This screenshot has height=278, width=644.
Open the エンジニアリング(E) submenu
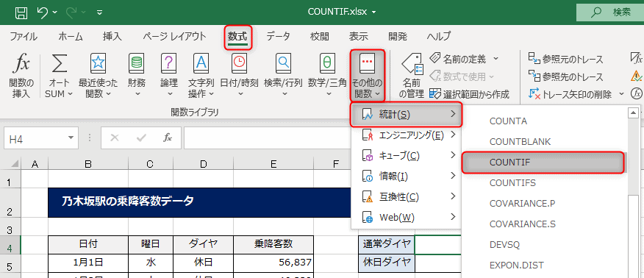(x=406, y=135)
